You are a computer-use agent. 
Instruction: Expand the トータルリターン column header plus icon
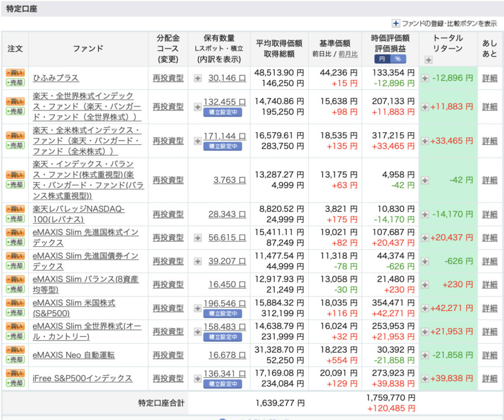pos(428,60)
